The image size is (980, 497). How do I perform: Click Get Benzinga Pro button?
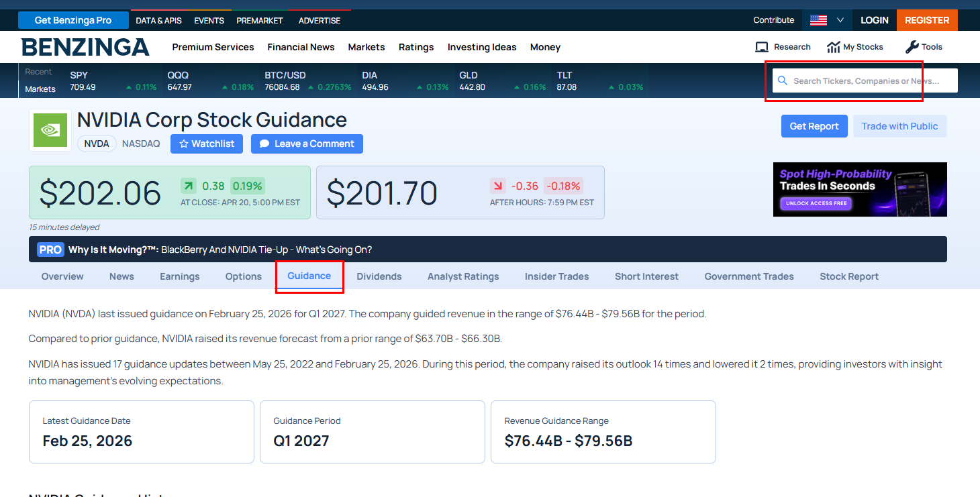click(x=73, y=20)
